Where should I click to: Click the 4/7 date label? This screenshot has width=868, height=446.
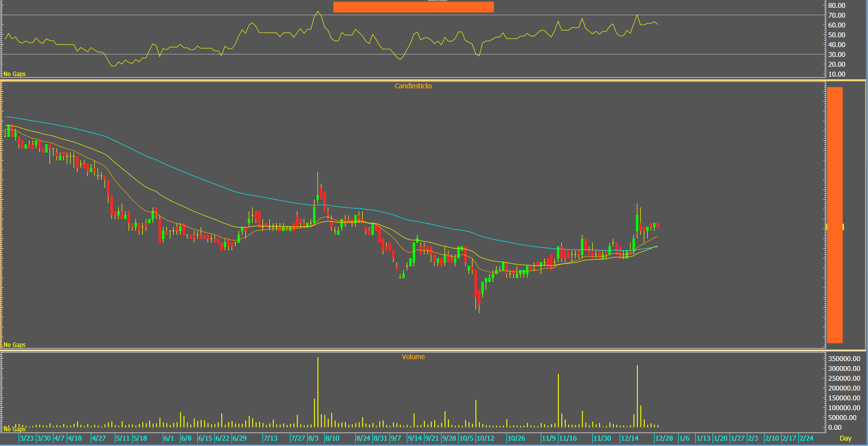59,438
